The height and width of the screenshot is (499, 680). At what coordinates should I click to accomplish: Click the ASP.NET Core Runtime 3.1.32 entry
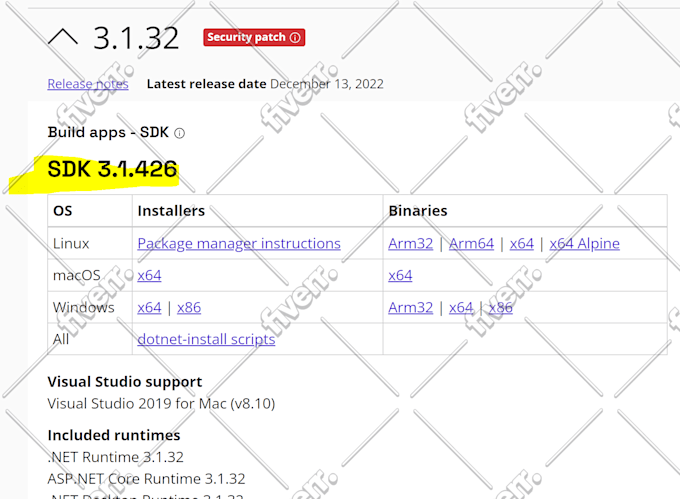point(147,479)
